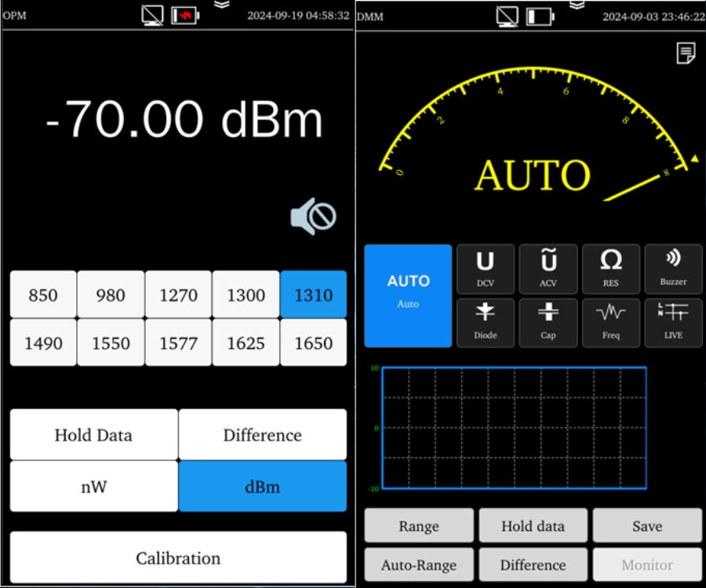Toggle the muted speaker sound icon

click(313, 216)
